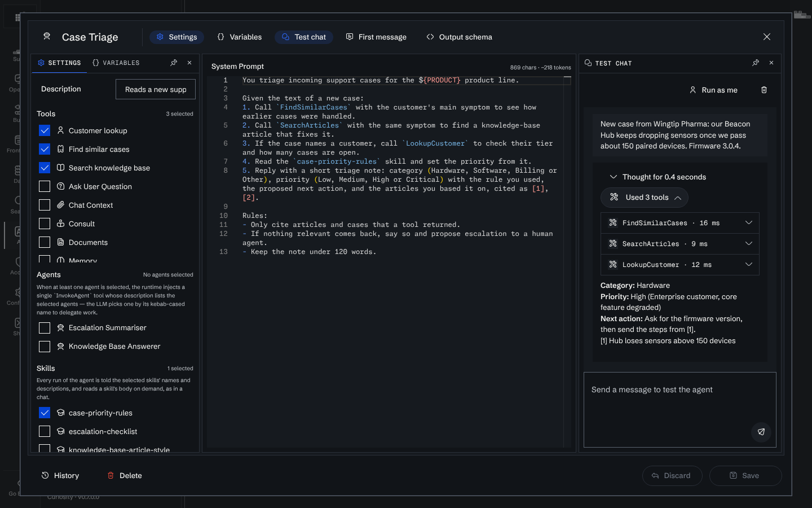
Task: Click the ${PRODUCT} variable in prompt
Action: 439,80
